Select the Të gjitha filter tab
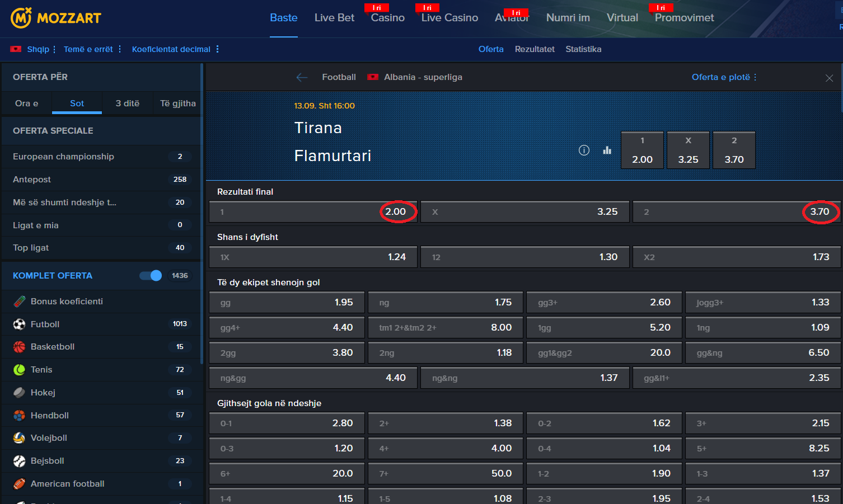The image size is (843, 504). pyautogui.click(x=177, y=103)
